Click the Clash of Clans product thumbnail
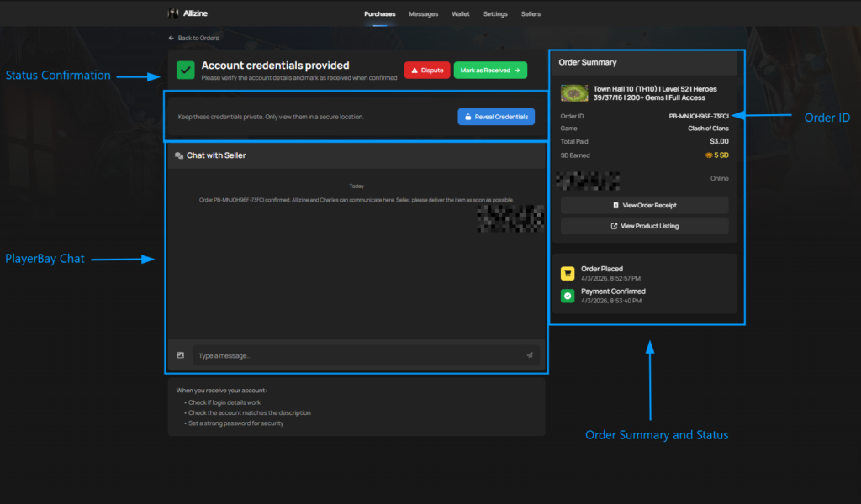 574,93
